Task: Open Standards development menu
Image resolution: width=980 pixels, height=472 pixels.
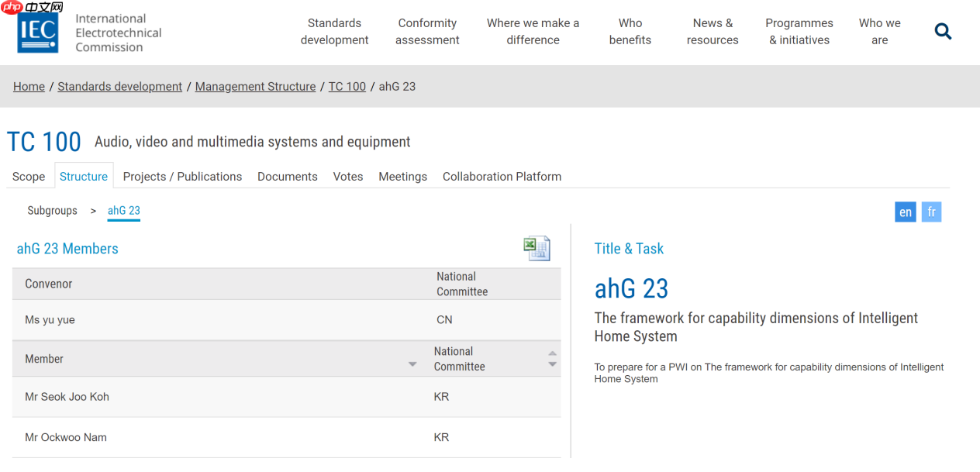Action: pyautogui.click(x=334, y=32)
